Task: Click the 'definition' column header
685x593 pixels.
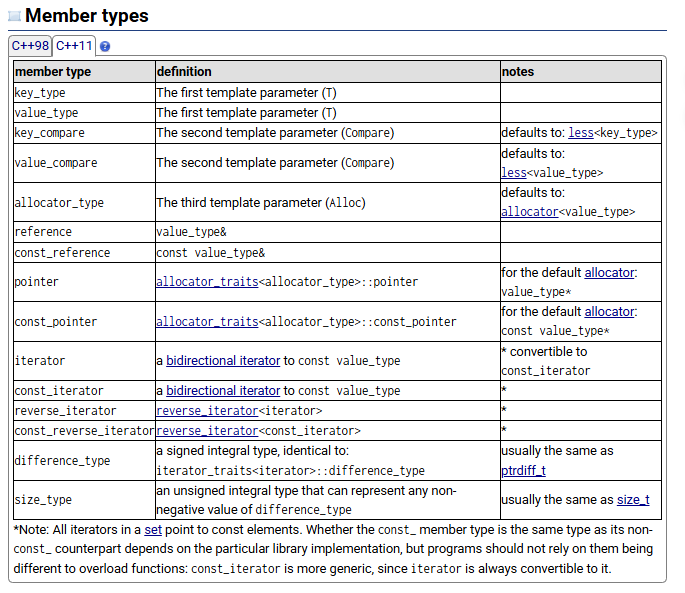Action: [328, 72]
